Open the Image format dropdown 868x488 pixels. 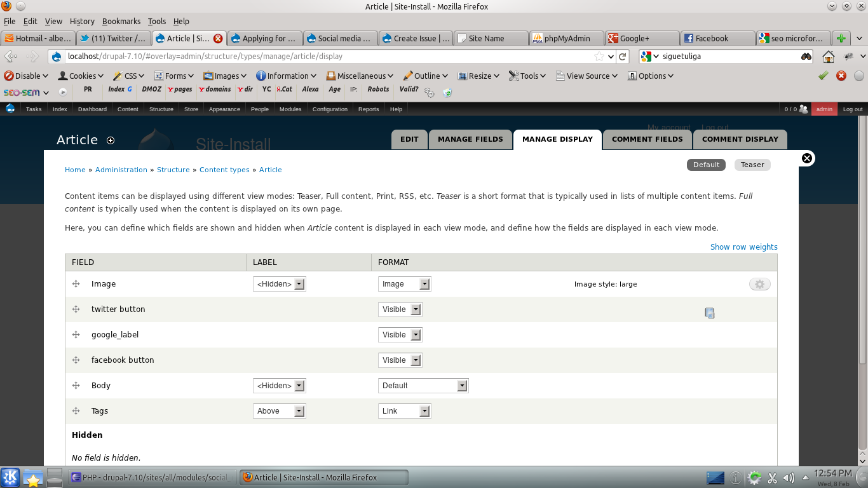click(x=405, y=284)
